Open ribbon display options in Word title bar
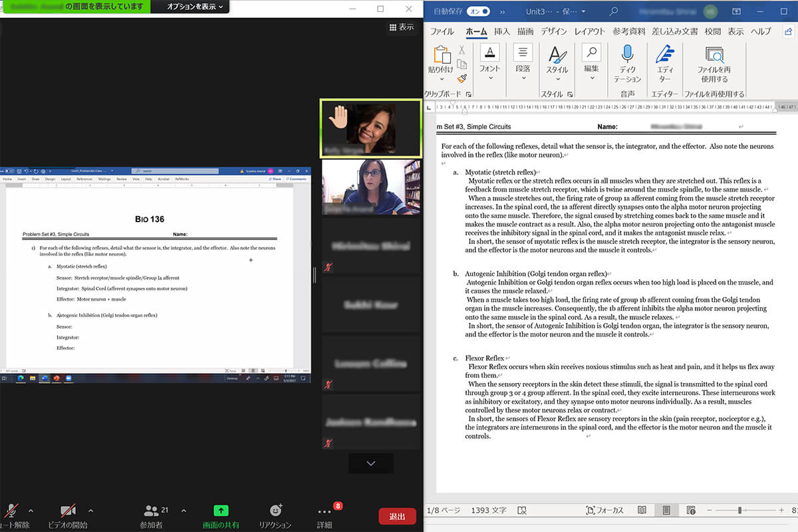The image size is (798, 532). [x=736, y=11]
